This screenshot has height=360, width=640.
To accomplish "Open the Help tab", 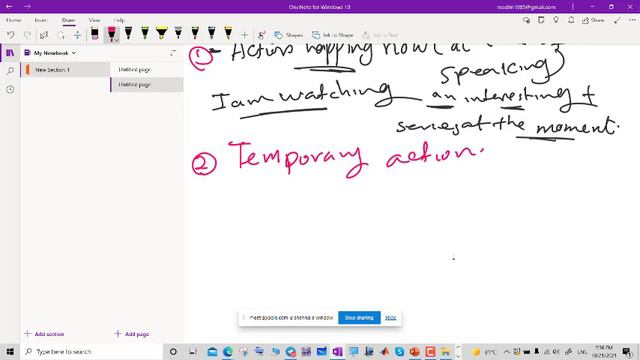I will 119,20.
